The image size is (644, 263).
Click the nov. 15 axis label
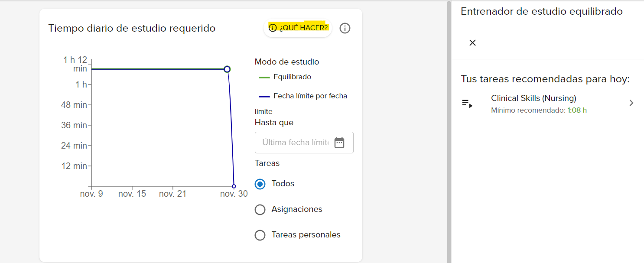click(x=132, y=194)
